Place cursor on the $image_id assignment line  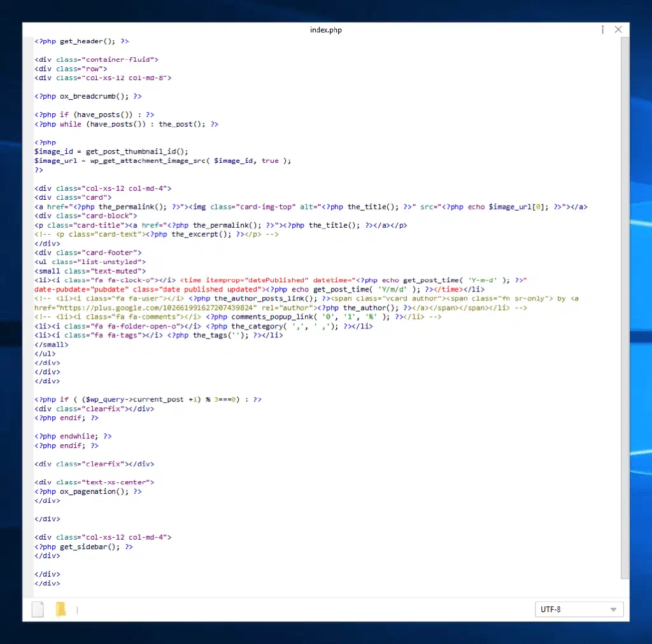click(x=111, y=151)
